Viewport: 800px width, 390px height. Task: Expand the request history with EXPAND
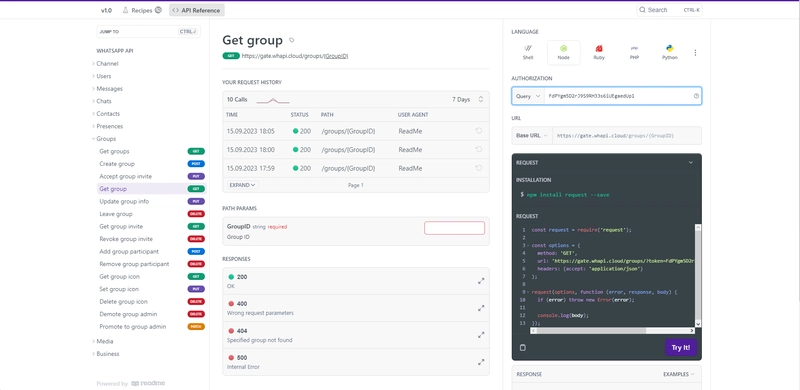click(x=242, y=185)
